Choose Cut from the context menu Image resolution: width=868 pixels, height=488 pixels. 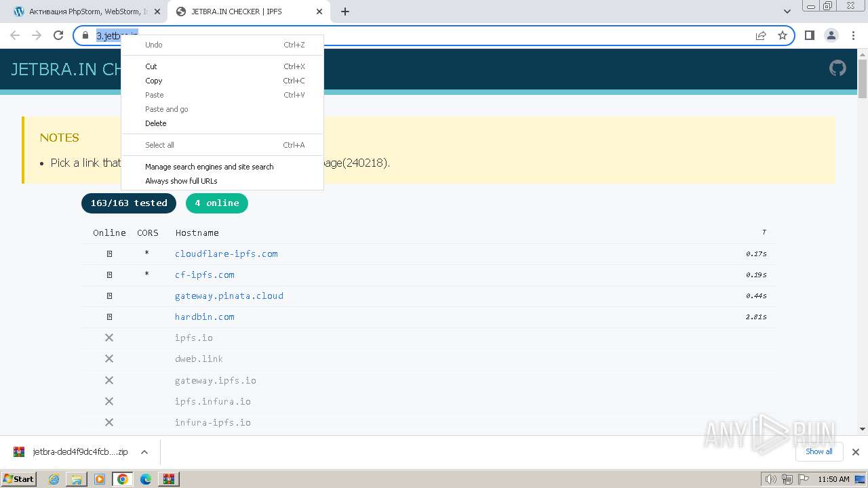tap(222, 66)
